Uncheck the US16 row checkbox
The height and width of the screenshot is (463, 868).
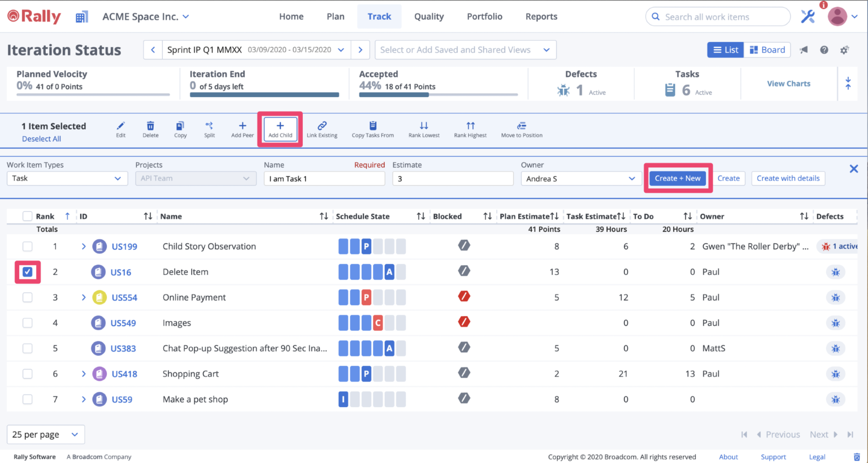point(27,272)
